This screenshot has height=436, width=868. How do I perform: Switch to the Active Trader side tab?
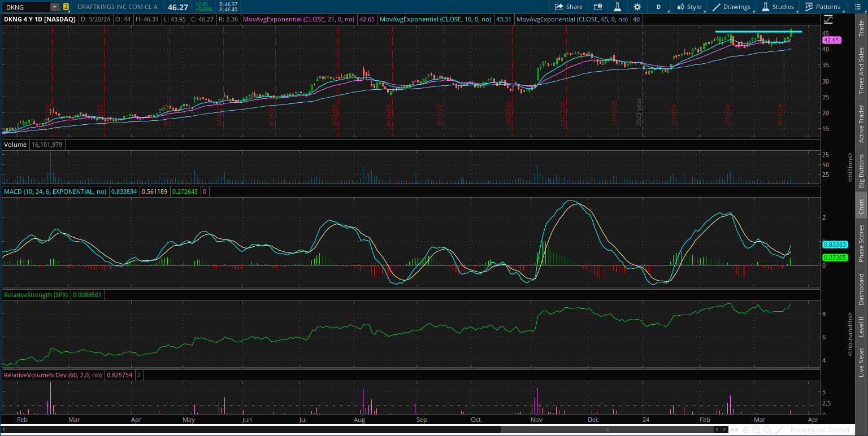(x=861, y=123)
